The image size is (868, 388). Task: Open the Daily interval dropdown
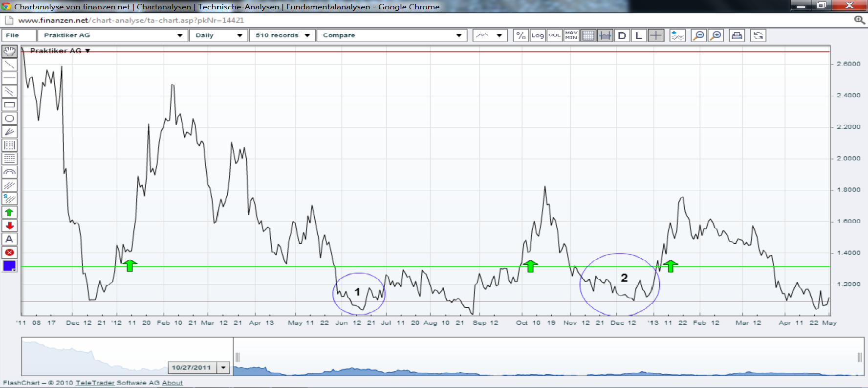[x=218, y=36]
